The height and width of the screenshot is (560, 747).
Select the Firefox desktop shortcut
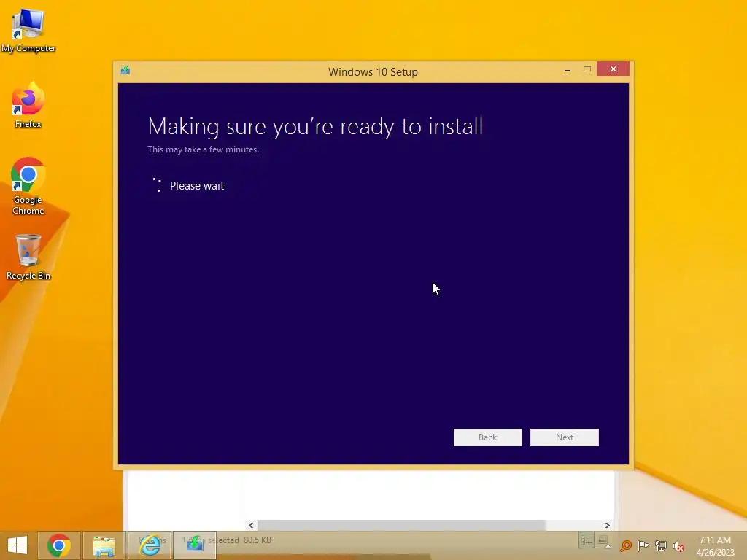click(28, 105)
